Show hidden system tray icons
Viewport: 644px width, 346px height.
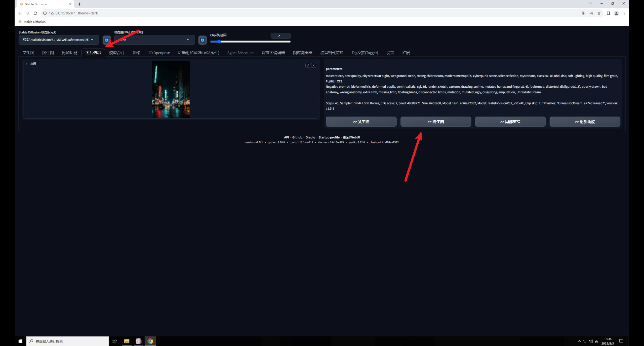(579, 341)
